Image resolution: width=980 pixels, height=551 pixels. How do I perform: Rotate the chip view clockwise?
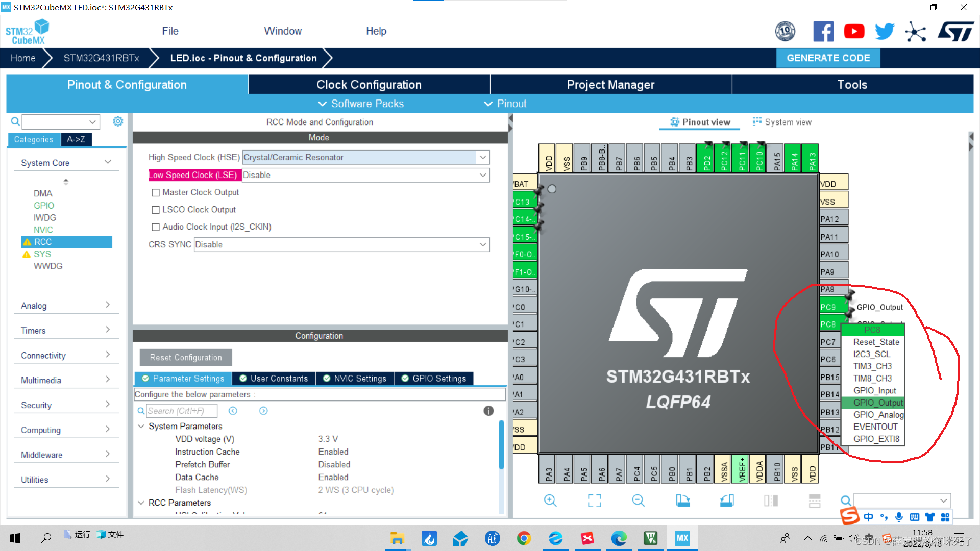(x=683, y=500)
